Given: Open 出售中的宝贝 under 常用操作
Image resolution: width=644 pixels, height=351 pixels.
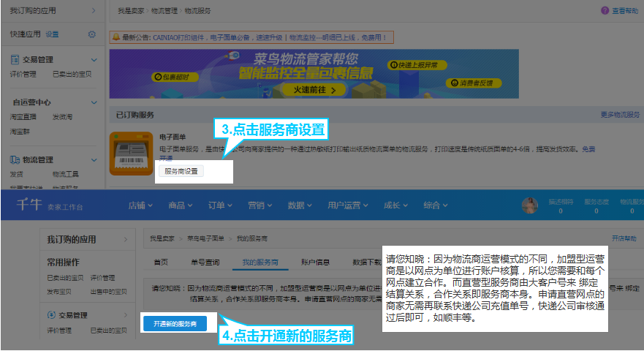Looking at the screenshot, I should [x=108, y=292].
